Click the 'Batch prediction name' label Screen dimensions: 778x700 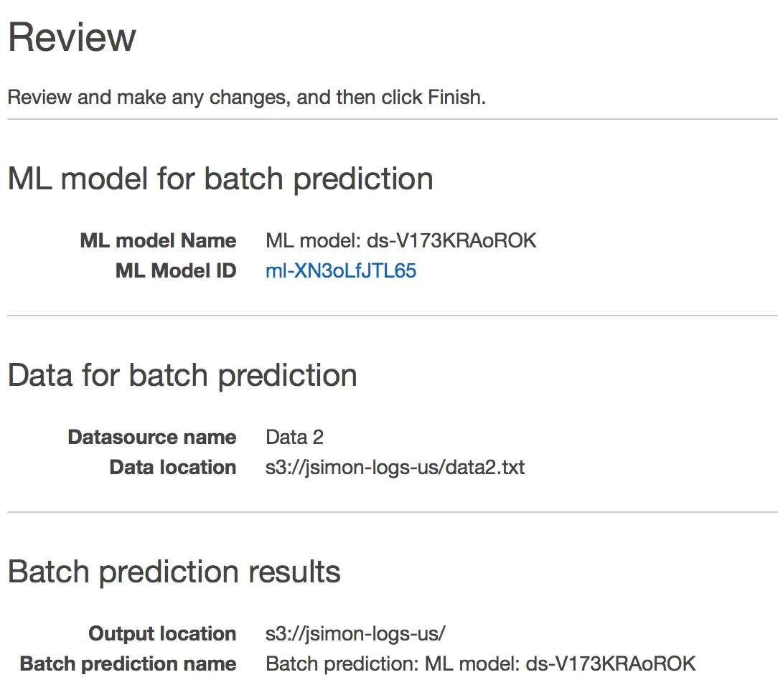[x=128, y=664]
